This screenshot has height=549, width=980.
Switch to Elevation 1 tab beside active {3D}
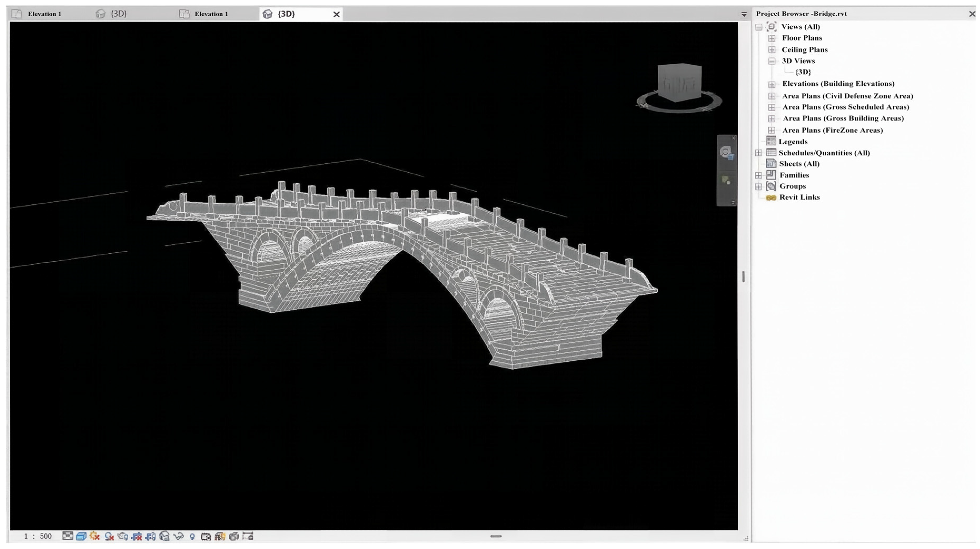pyautogui.click(x=204, y=14)
